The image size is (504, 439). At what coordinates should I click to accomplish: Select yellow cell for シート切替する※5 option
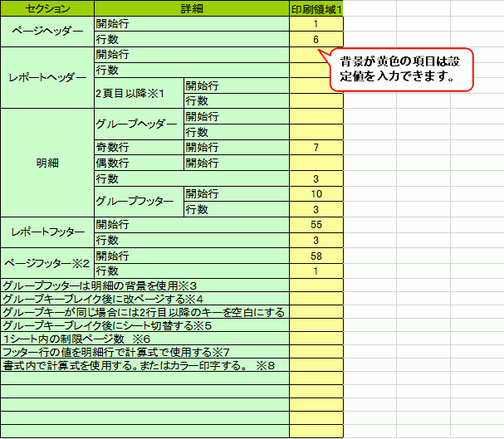coord(316,325)
